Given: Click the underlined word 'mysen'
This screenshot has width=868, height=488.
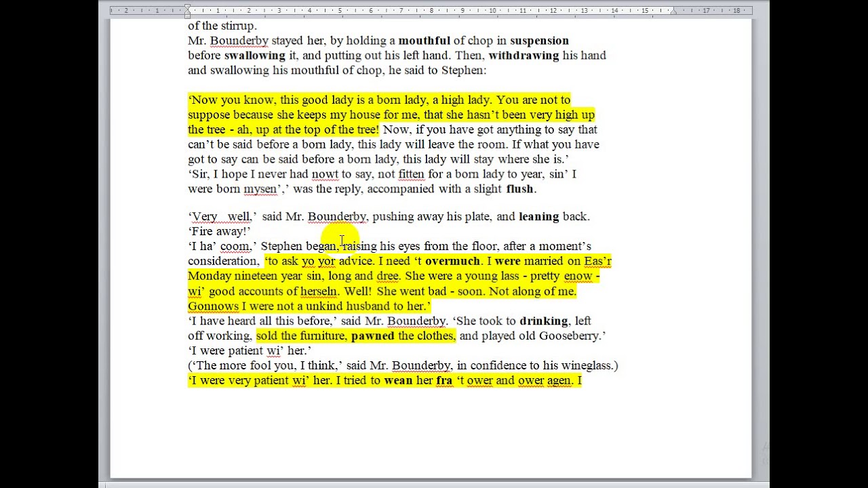Looking at the screenshot, I should [x=261, y=189].
